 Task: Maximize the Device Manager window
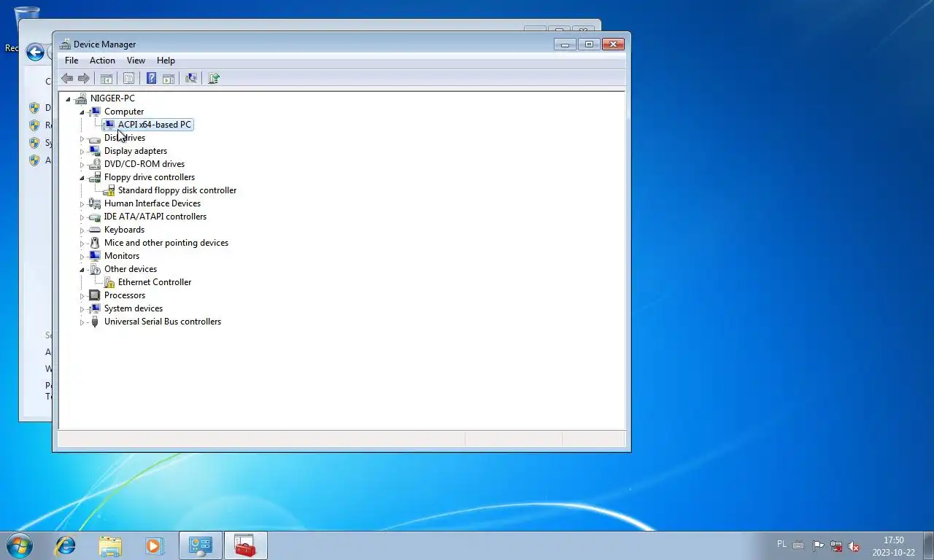(589, 44)
